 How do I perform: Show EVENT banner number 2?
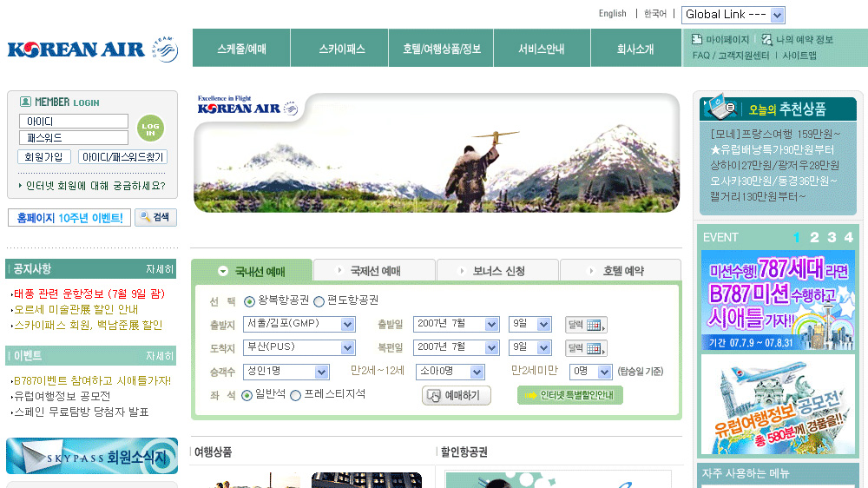(814, 237)
